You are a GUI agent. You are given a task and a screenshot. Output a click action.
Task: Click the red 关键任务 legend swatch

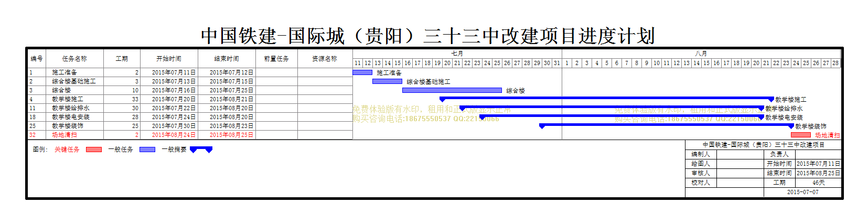[x=94, y=150]
